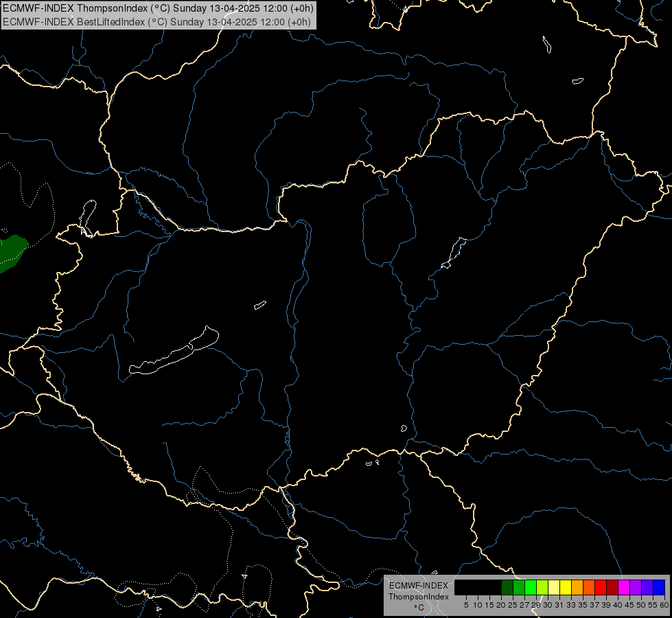
Task: Click the ThompsonIndex label in the legend
Action: pos(418,597)
